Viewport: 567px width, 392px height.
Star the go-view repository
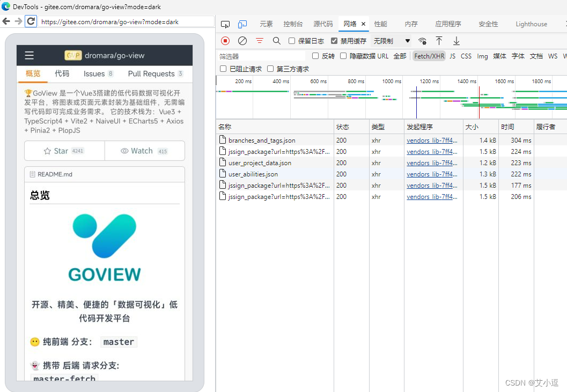(64, 151)
